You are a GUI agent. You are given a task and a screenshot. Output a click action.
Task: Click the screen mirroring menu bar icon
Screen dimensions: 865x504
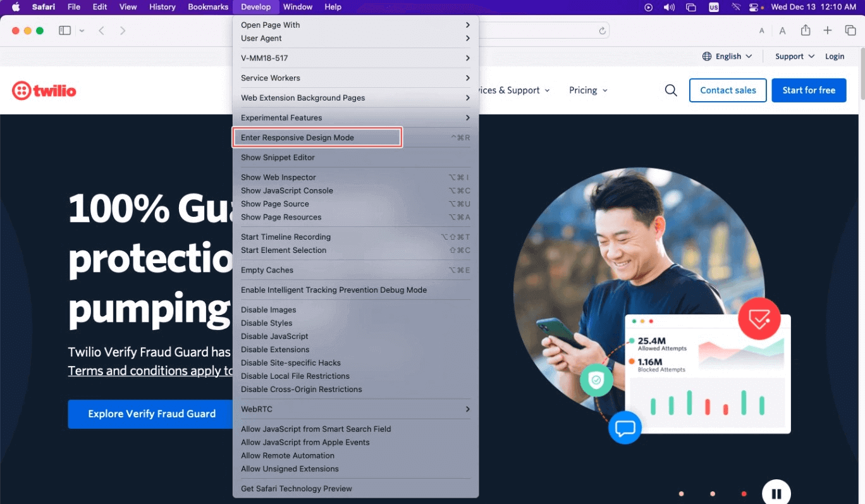point(691,7)
